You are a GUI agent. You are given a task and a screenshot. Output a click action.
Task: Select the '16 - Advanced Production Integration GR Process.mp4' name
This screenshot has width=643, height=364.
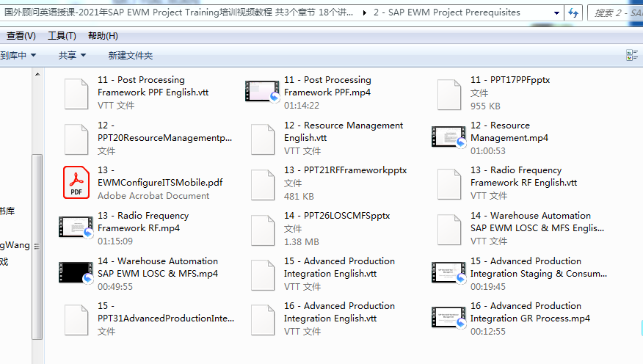point(530,312)
